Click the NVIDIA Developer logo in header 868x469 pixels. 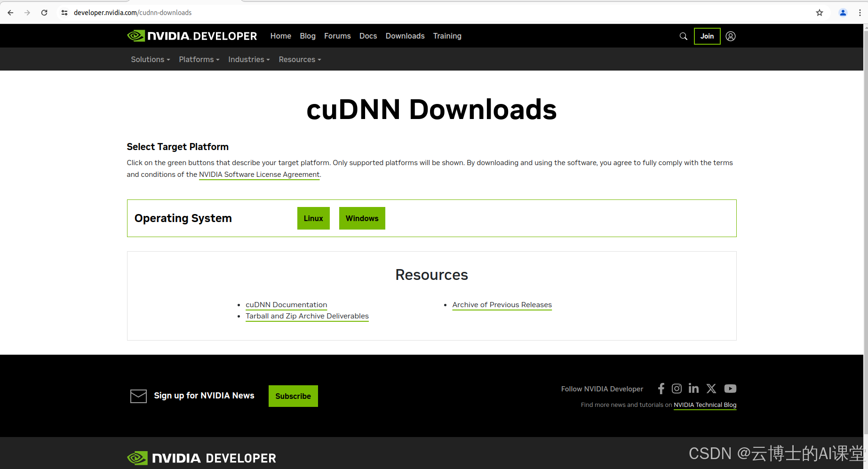192,36
